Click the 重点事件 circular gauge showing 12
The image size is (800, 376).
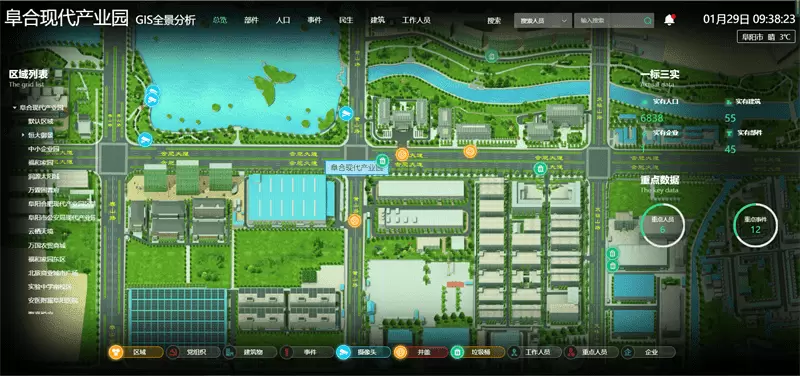click(x=756, y=224)
